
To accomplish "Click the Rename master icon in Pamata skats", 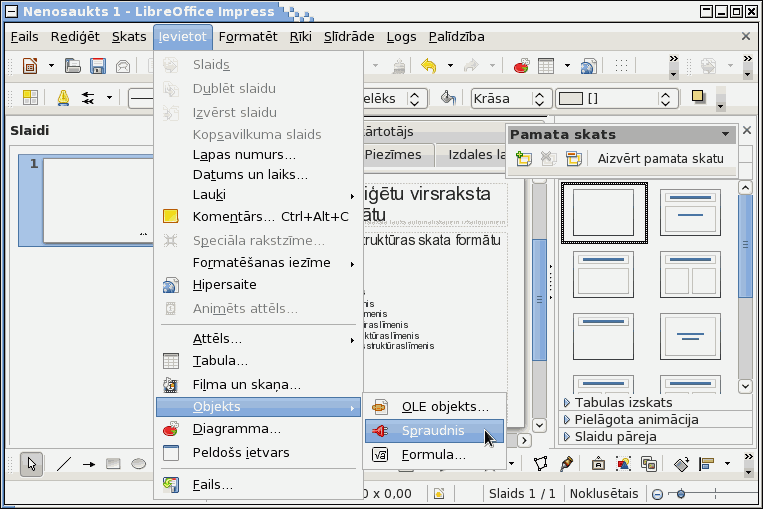I will click(x=574, y=158).
